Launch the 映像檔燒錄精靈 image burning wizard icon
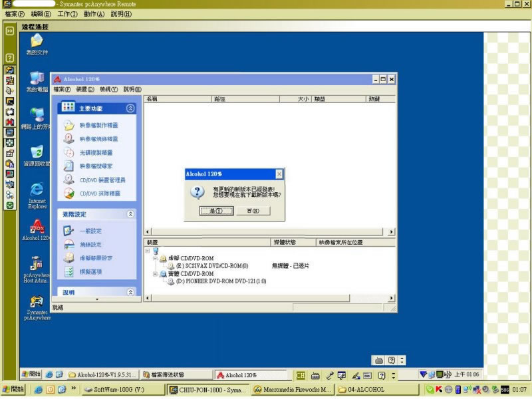This screenshot has height=399, width=532. point(69,139)
